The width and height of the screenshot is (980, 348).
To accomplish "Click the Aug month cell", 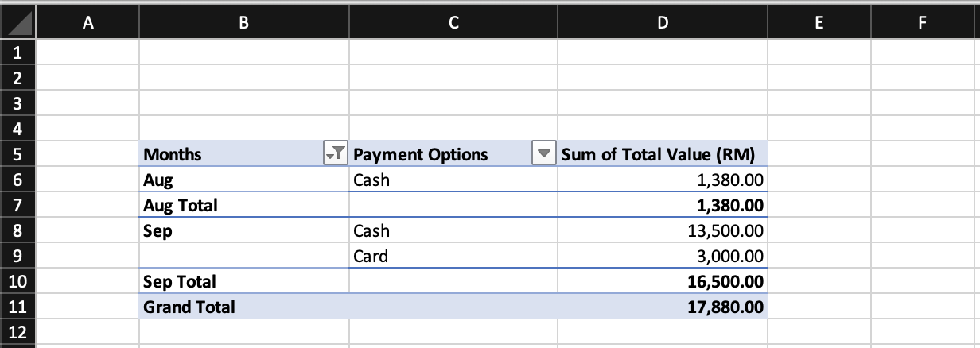I will (x=244, y=180).
